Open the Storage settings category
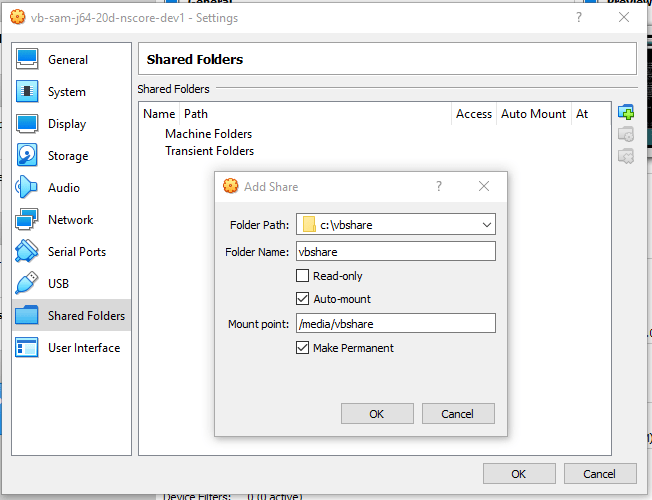Image resolution: width=652 pixels, height=500 pixels. click(x=72, y=156)
